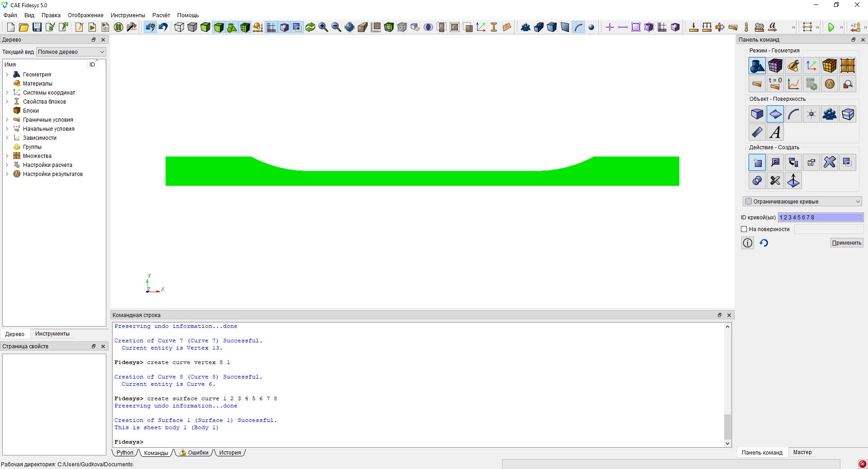The width and height of the screenshot is (868, 469).
Task: Switch to the 'Мастер' tab
Action: click(802, 452)
